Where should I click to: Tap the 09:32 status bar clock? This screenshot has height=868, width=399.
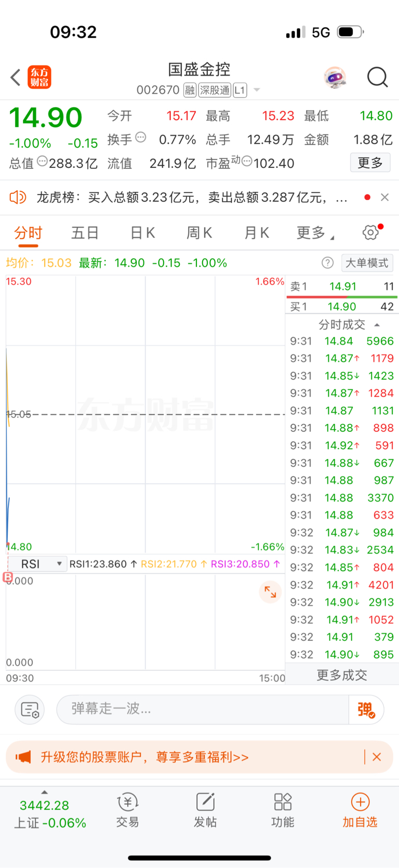pos(73,32)
